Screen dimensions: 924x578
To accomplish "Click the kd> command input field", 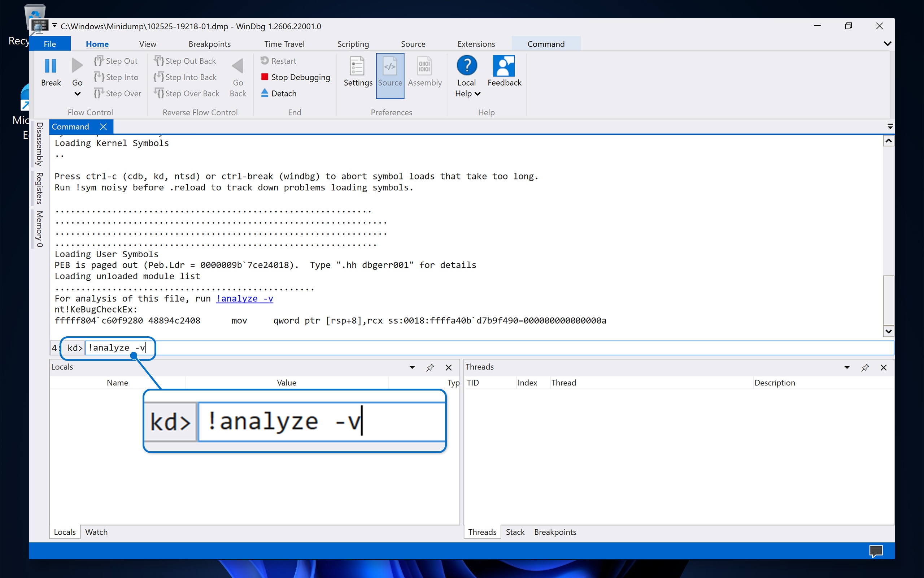I will (489, 348).
